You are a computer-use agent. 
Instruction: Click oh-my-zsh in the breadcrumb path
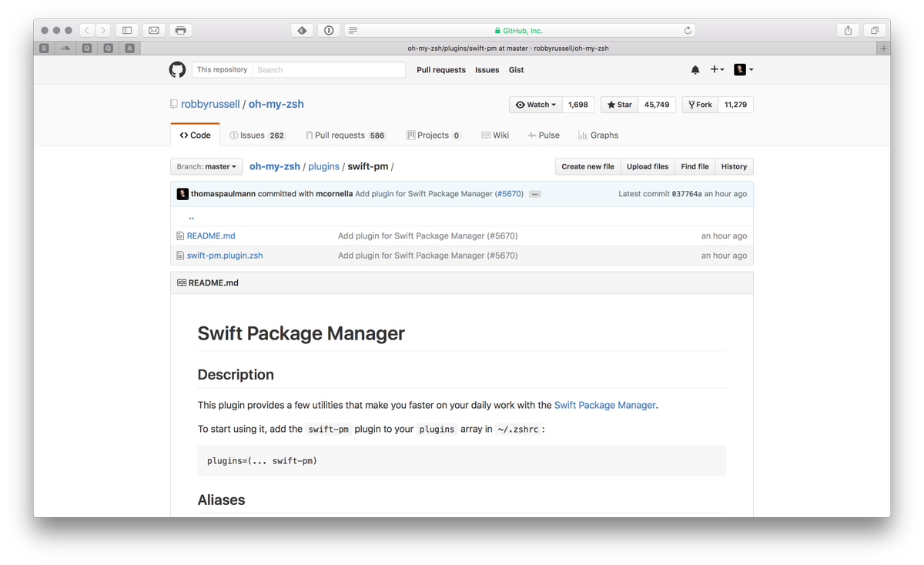point(275,166)
